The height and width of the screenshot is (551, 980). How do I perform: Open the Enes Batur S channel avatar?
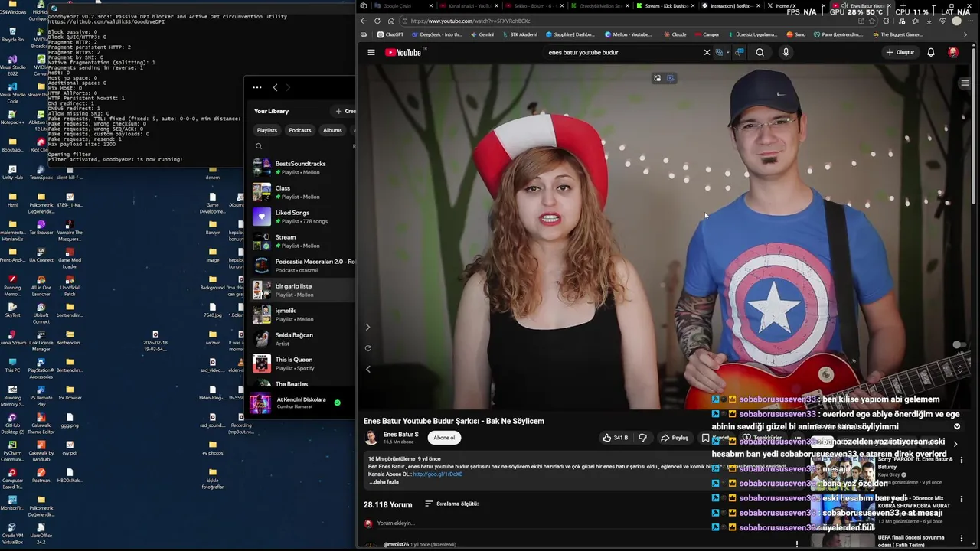coord(371,438)
